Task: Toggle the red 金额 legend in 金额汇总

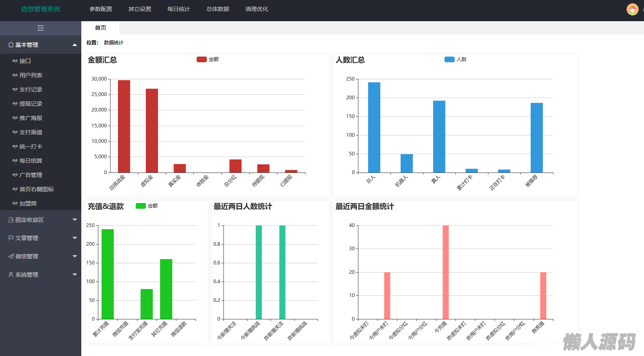Action: pyautogui.click(x=202, y=59)
